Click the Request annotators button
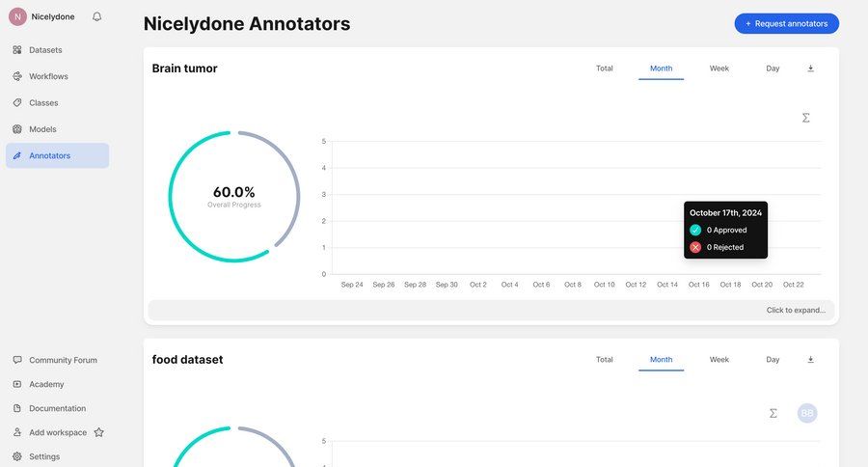This screenshot has height=467, width=868. (x=786, y=23)
